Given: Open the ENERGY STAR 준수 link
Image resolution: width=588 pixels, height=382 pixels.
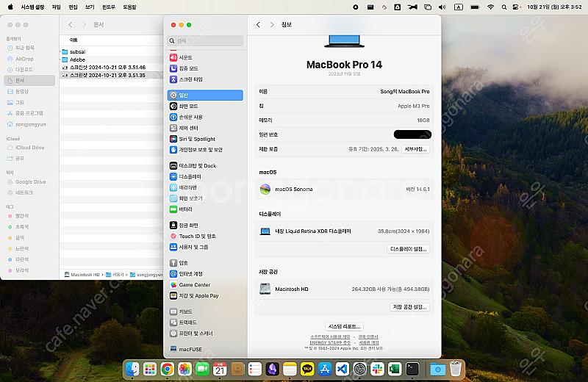Looking at the screenshot, I should click(x=330, y=342).
